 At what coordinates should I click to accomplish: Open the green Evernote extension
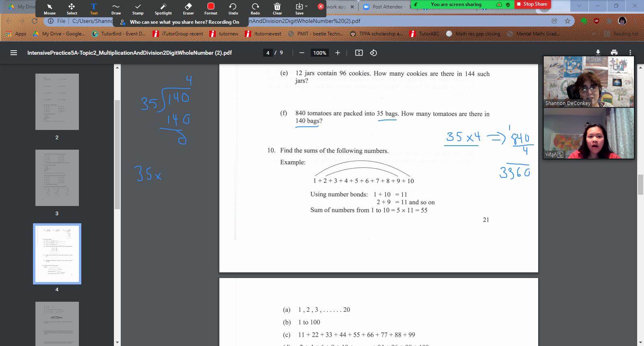tap(584, 21)
